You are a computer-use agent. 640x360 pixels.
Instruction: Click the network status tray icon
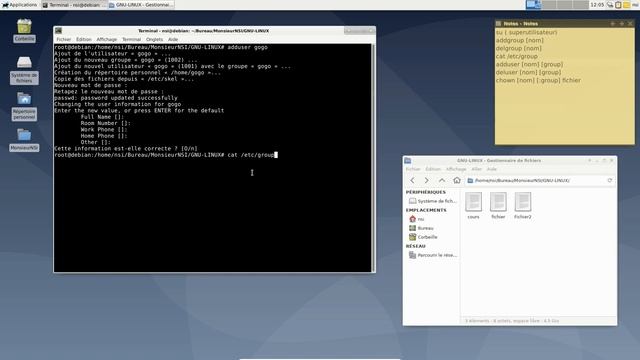point(610,5)
